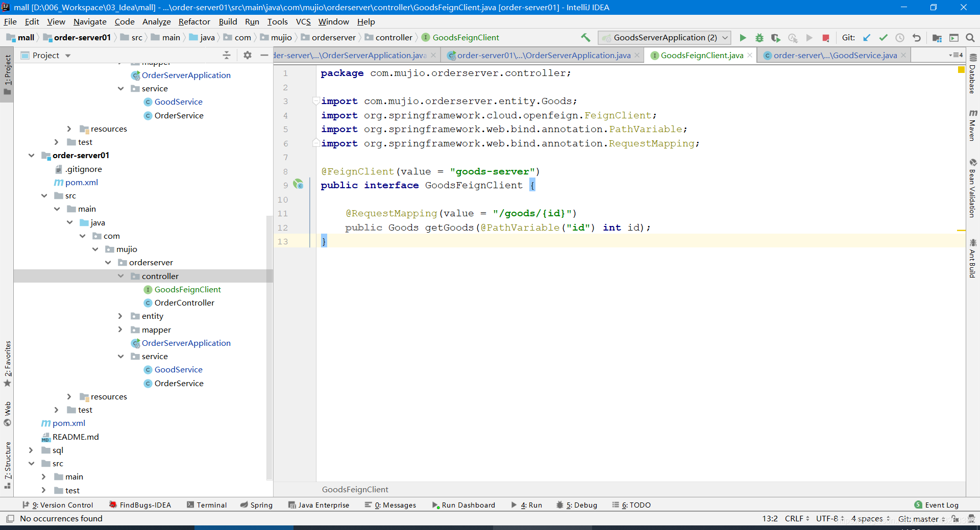Expand the mapper package under orderserver
Viewport: 980px width, 530px height.
pos(121,330)
